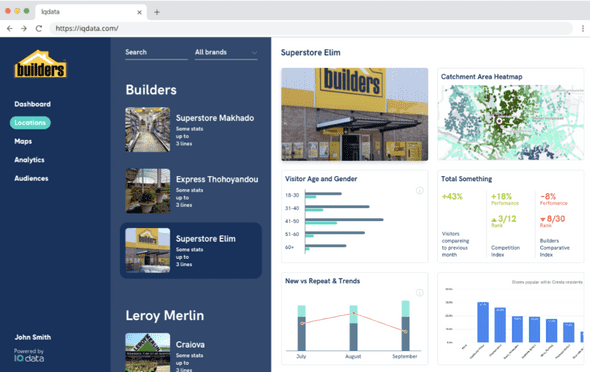Open the Dashboard menu item
The width and height of the screenshot is (590, 372).
coord(32,104)
